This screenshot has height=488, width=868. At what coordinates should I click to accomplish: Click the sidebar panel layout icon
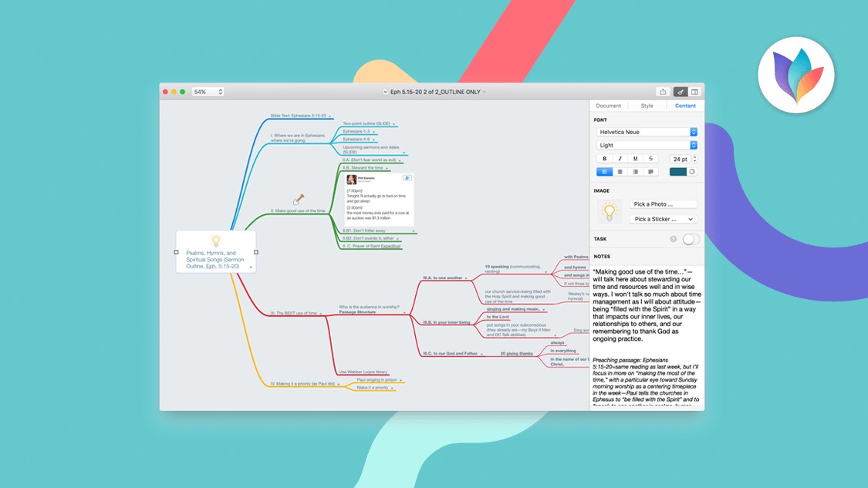(694, 92)
